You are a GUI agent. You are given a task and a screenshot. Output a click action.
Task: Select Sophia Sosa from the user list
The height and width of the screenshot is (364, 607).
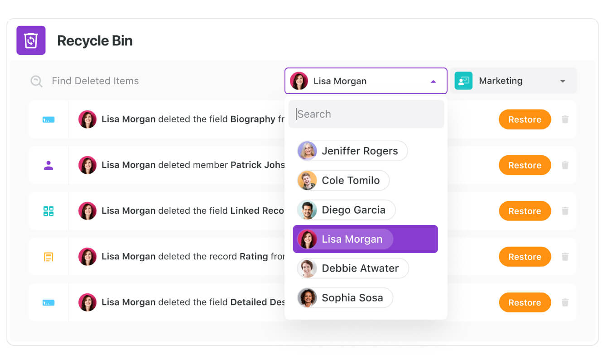(345, 297)
